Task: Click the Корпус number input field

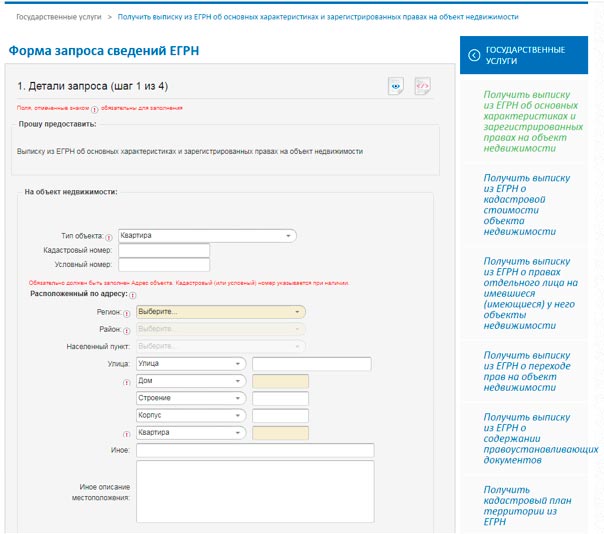Action: click(280, 416)
